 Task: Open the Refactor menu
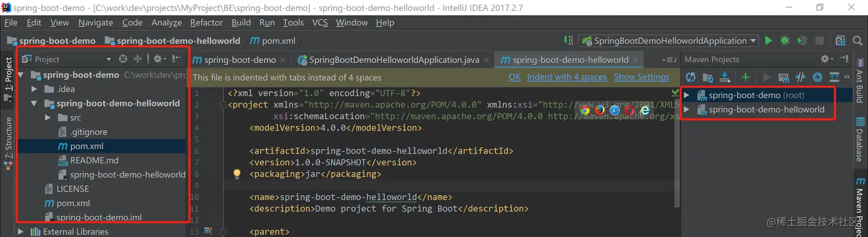pyautogui.click(x=206, y=22)
